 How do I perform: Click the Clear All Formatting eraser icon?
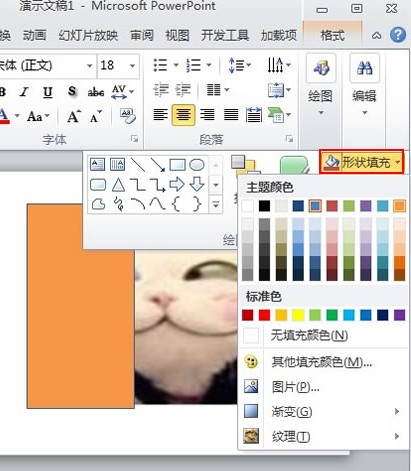128,116
